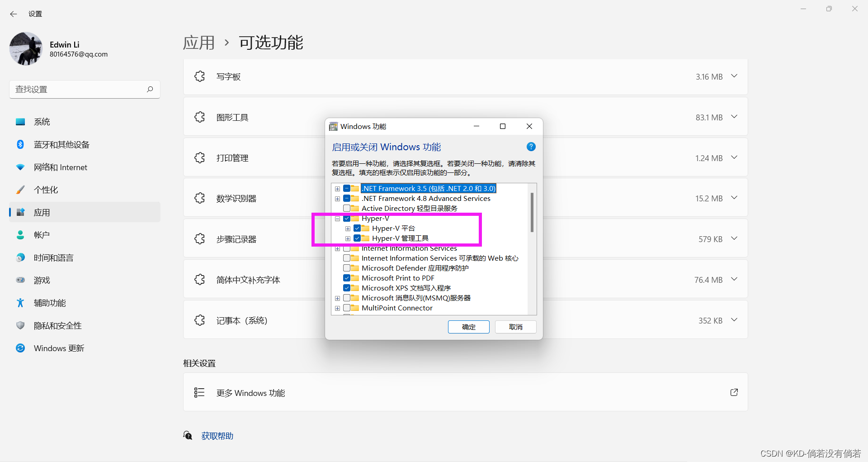
Task: Expand the 打印管理 1.24 MB chevron
Action: tap(734, 157)
